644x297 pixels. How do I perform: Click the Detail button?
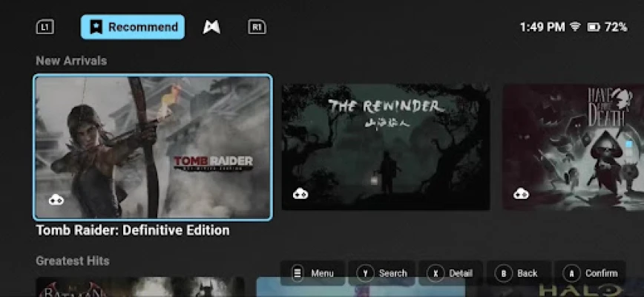click(450, 273)
